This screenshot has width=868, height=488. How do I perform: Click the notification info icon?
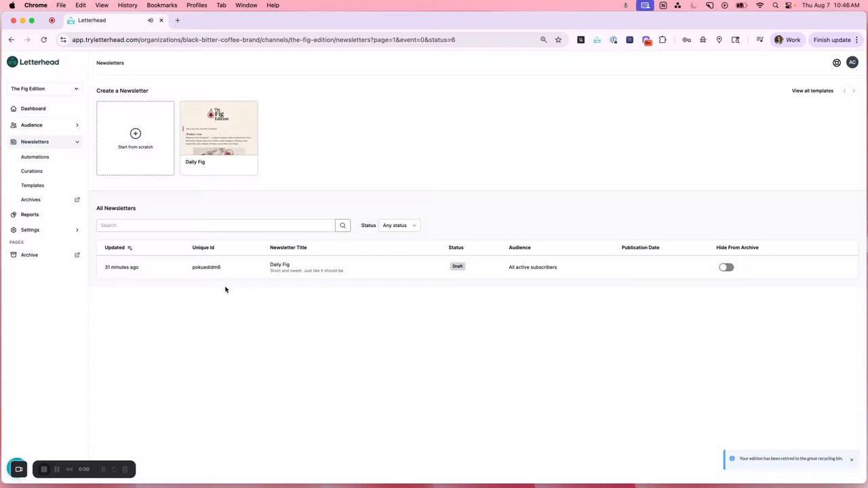tap(732, 459)
